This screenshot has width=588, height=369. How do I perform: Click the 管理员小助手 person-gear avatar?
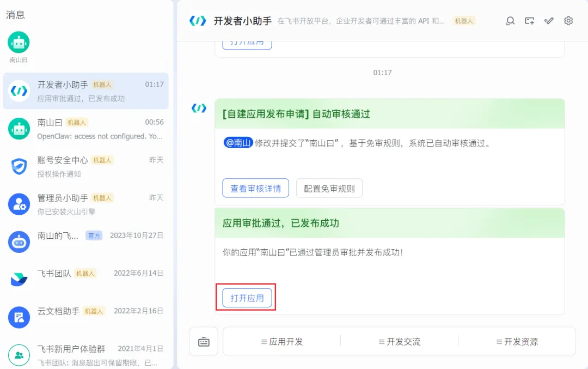click(x=19, y=204)
